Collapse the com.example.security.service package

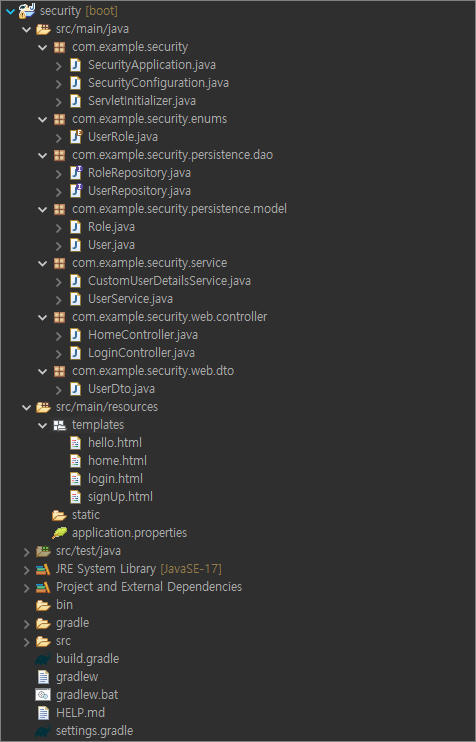43,263
